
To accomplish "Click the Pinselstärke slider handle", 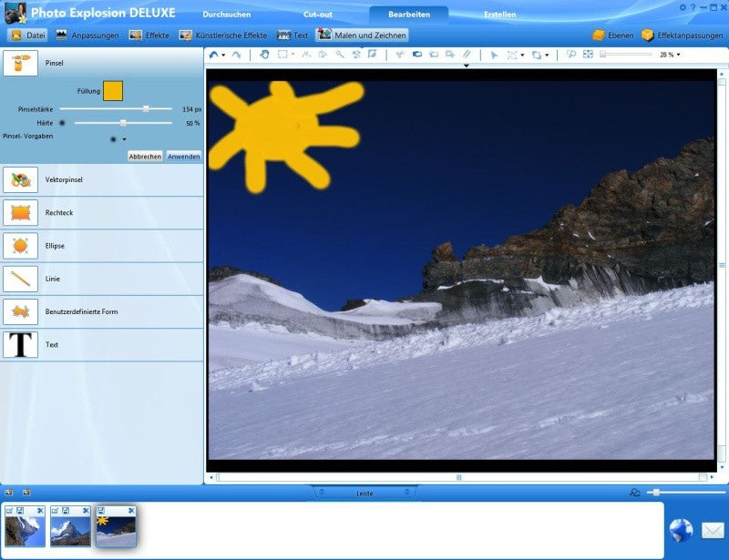I will 146,108.
